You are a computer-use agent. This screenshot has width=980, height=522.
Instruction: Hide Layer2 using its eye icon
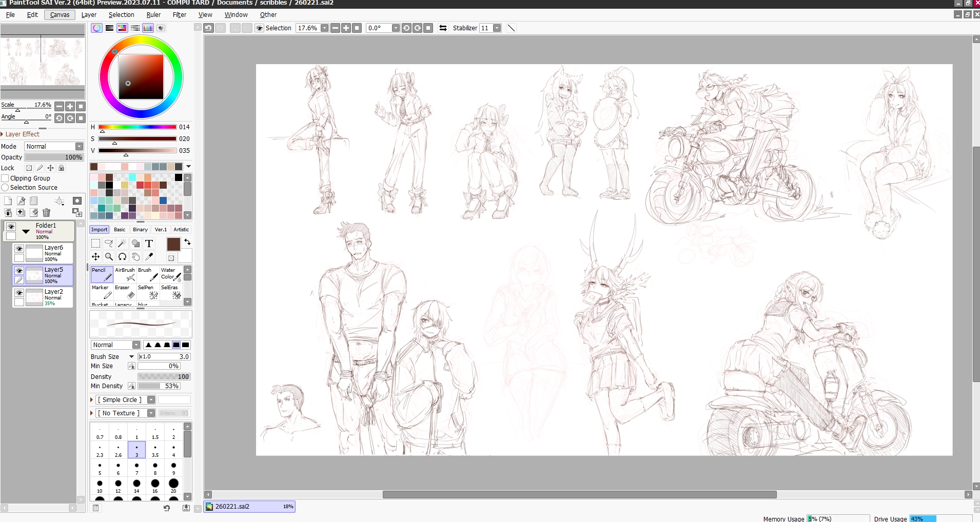click(x=19, y=293)
